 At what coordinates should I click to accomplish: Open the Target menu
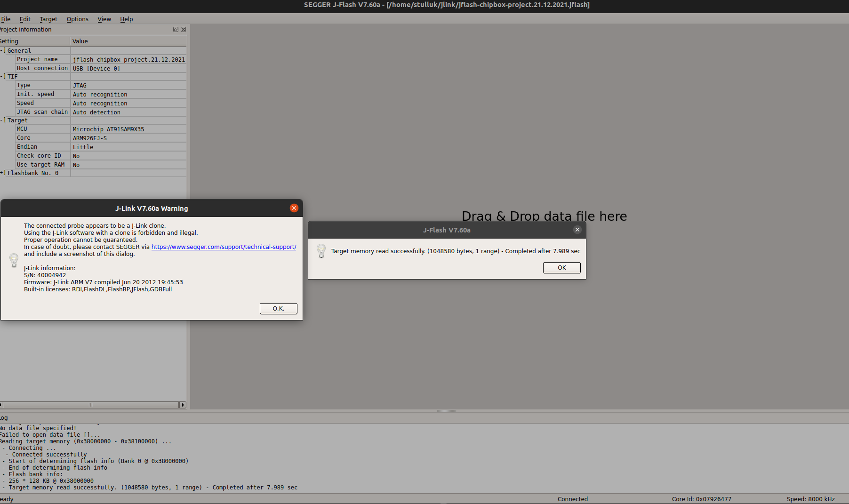[48, 19]
